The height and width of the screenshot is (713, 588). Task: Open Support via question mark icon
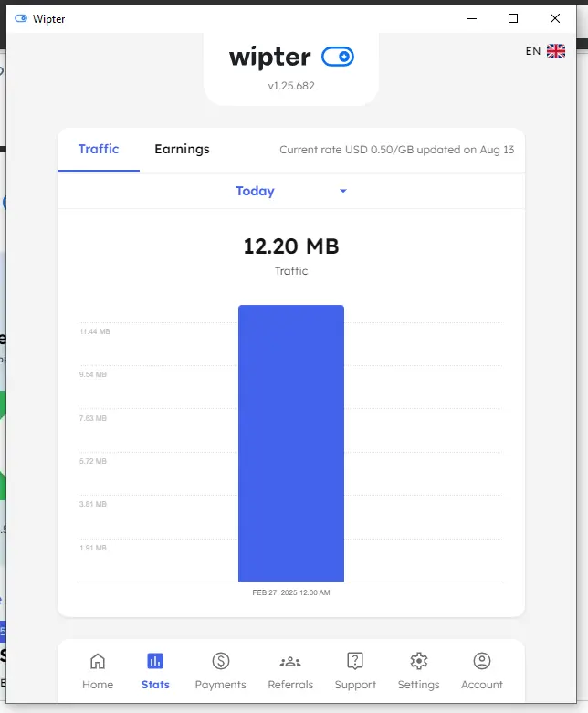pos(354,661)
